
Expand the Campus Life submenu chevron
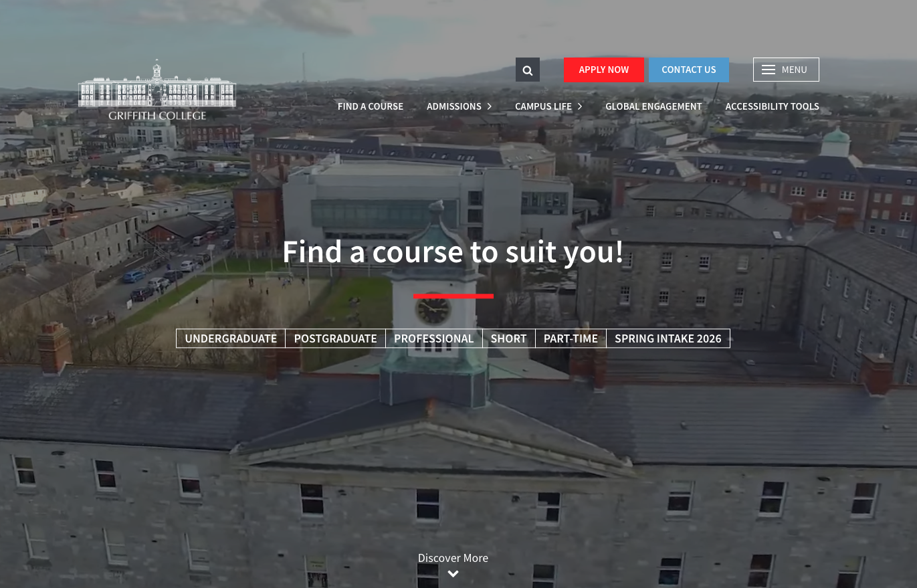(580, 107)
